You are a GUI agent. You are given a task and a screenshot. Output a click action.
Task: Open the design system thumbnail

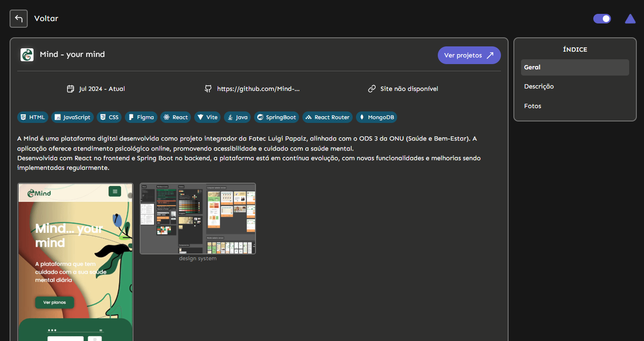coord(198,219)
